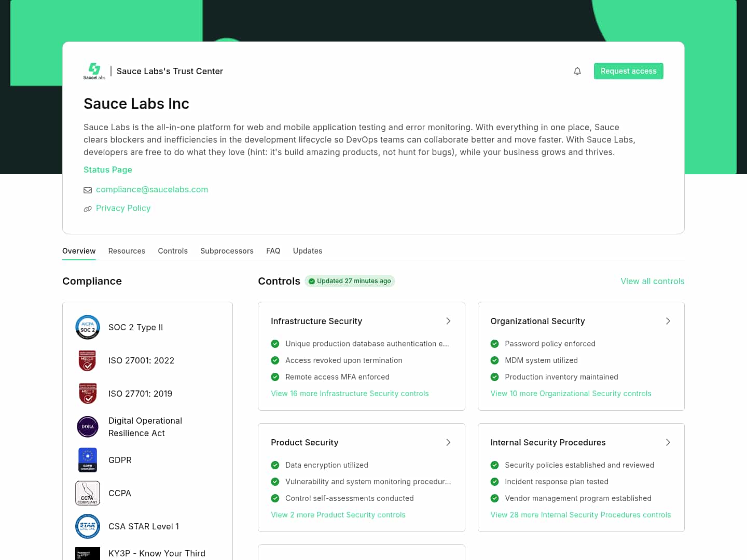Click the check icon beside Access revoked upon termination
This screenshot has width=747, height=560.
tap(275, 360)
